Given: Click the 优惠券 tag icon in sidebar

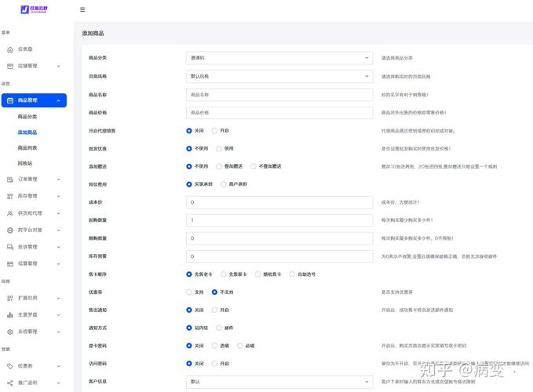Looking at the screenshot, I should pos(10,366).
